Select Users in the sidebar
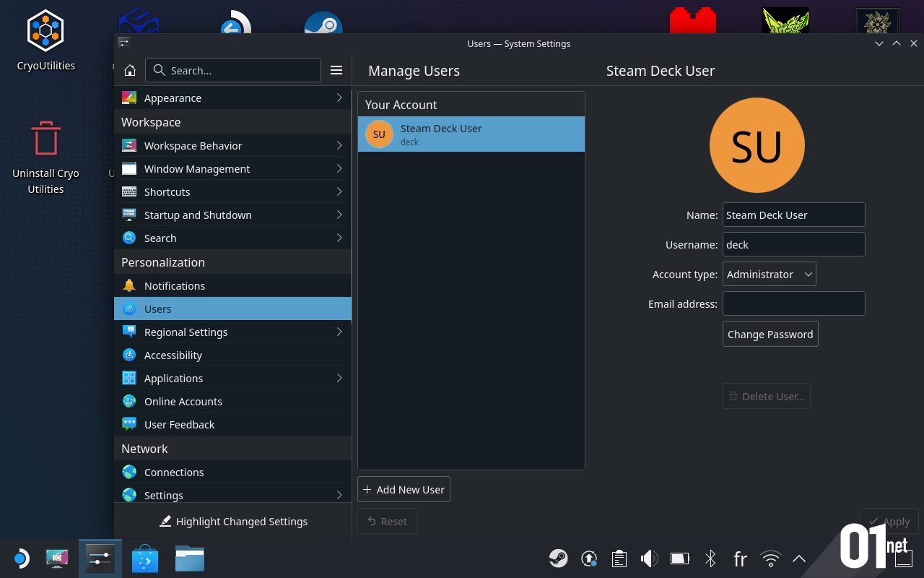Screen dimensions: 924x578 coord(232,309)
